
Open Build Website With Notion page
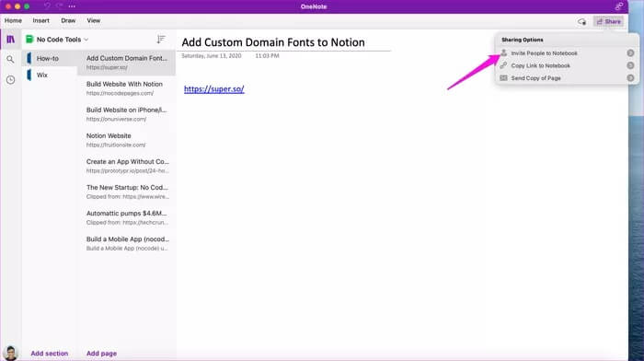click(x=127, y=88)
